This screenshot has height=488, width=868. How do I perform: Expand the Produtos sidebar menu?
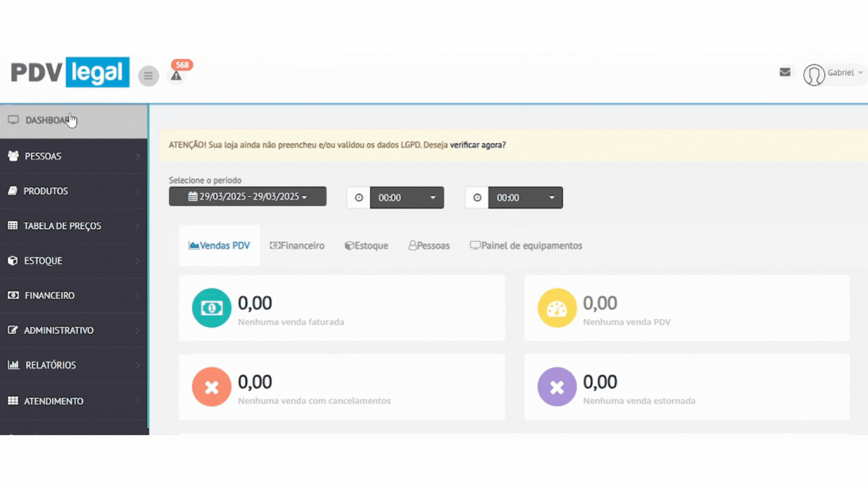click(46, 191)
